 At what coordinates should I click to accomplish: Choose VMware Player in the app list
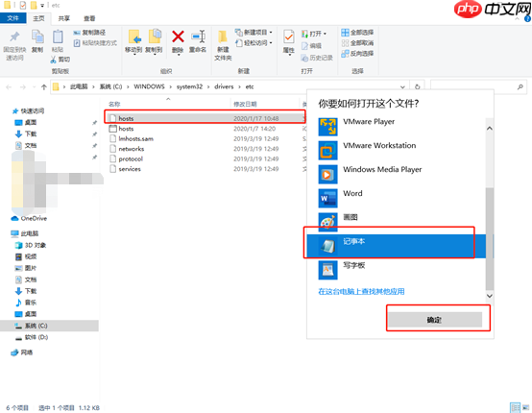click(397, 126)
